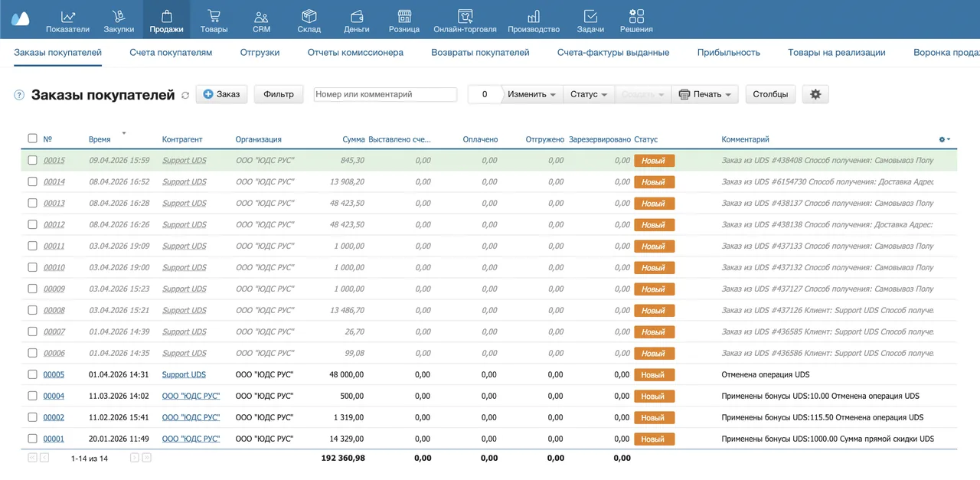Screen dimensions: 980x480
Task: Expand the Печать dropdown
Action: click(x=705, y=94)
